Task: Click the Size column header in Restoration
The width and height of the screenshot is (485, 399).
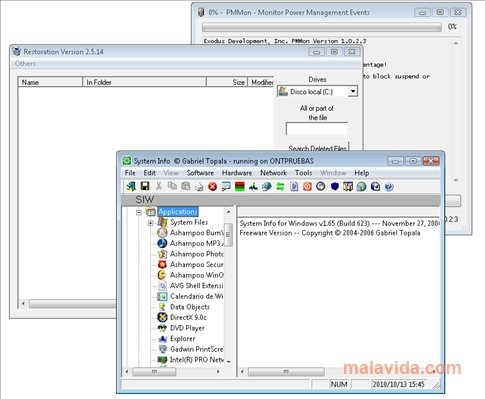Action: 227,82
